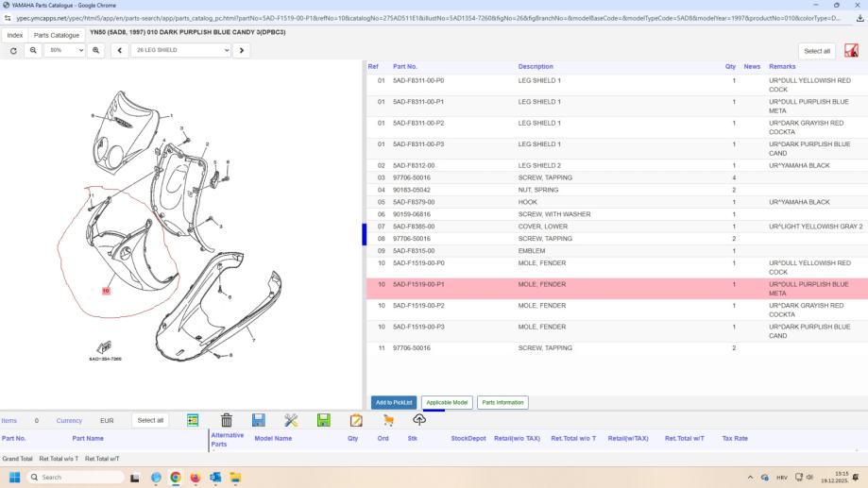Open the 80% zoom level dropdown
The width and height of the screenshot is (868, 488).
(x=65, y=50)
